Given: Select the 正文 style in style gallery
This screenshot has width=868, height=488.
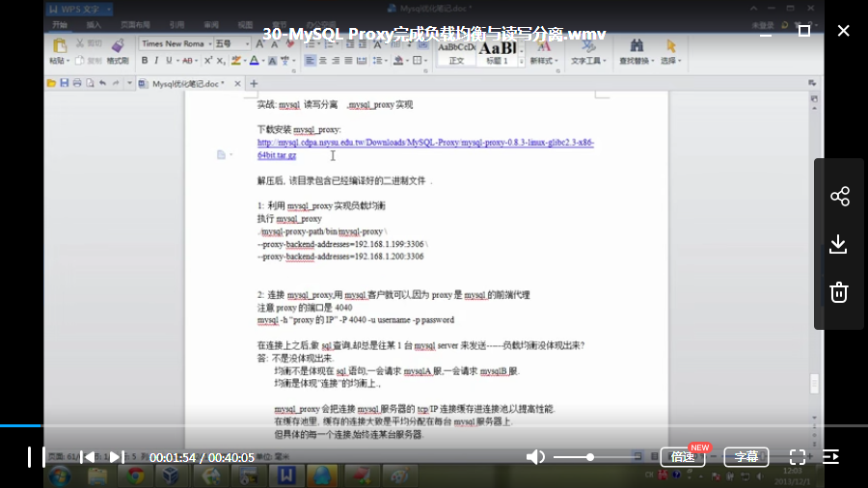Looking at the screenshot, I should [456, 54].
